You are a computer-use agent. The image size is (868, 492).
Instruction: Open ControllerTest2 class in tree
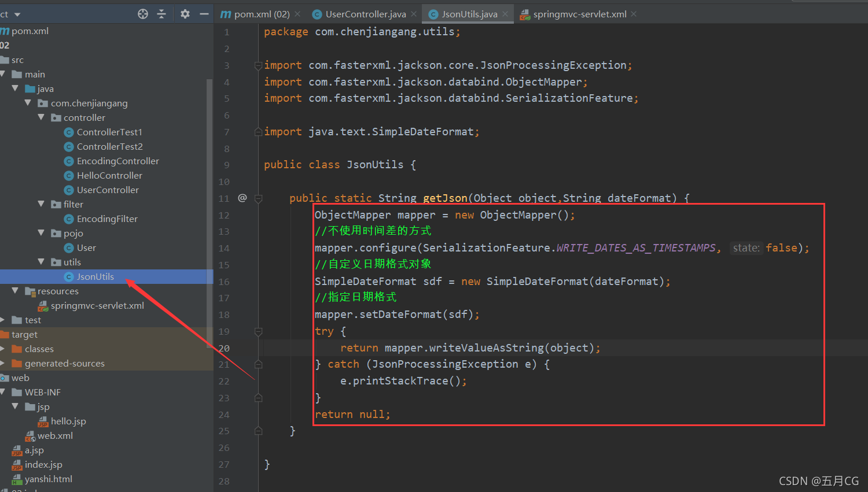click(x=110, y=146)
